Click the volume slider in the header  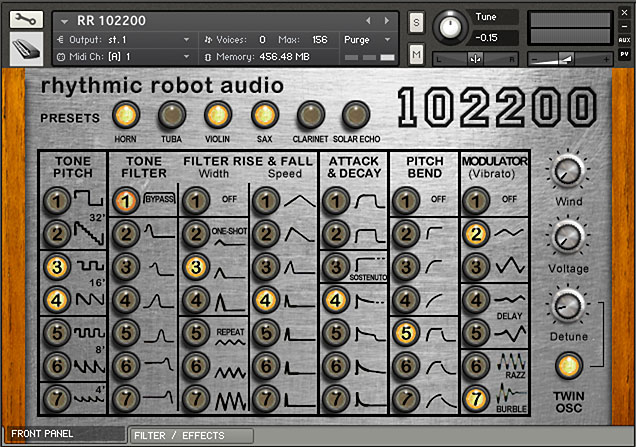click(569, 60)
